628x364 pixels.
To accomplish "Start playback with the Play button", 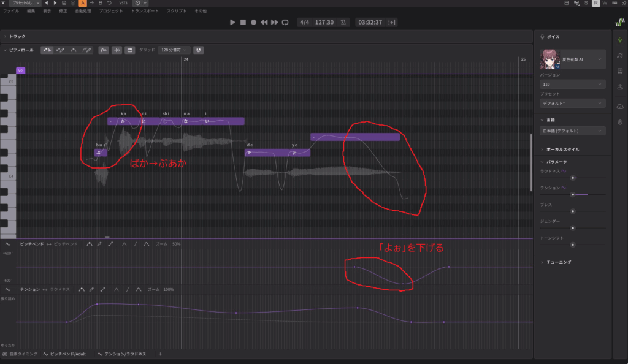I will (232, 23).
